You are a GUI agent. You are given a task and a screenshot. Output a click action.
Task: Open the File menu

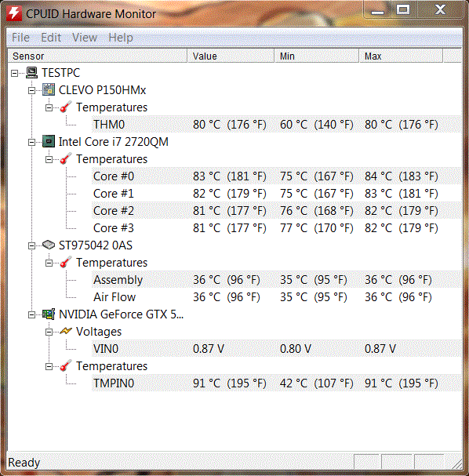[x=20, y=38]
